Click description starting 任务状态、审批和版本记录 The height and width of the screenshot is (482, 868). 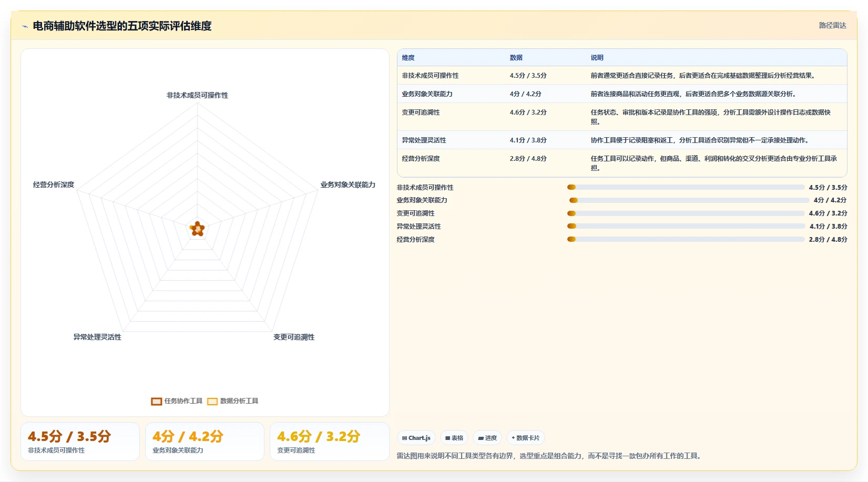(x=711, y=117)
